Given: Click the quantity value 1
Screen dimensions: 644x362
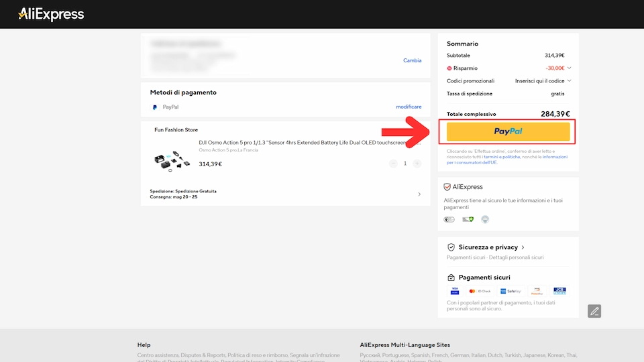Looking at the screenshot, I should pyautogui.click(x=405, y=164).
